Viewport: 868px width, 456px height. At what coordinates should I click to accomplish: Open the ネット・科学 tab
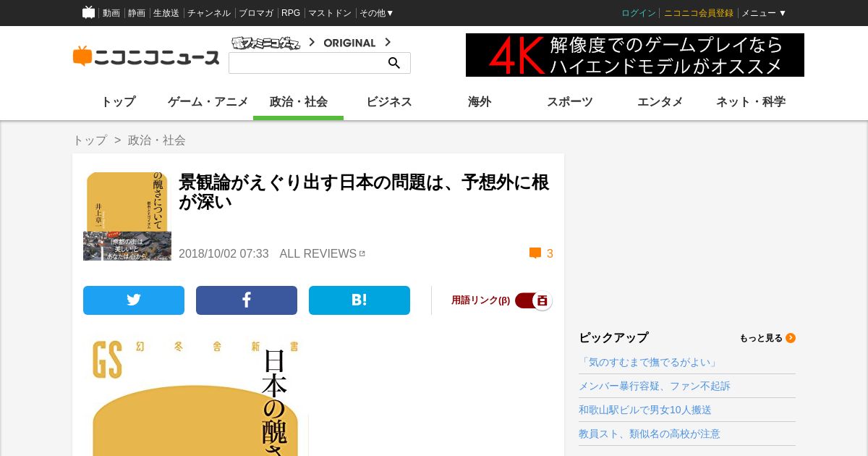751,102
